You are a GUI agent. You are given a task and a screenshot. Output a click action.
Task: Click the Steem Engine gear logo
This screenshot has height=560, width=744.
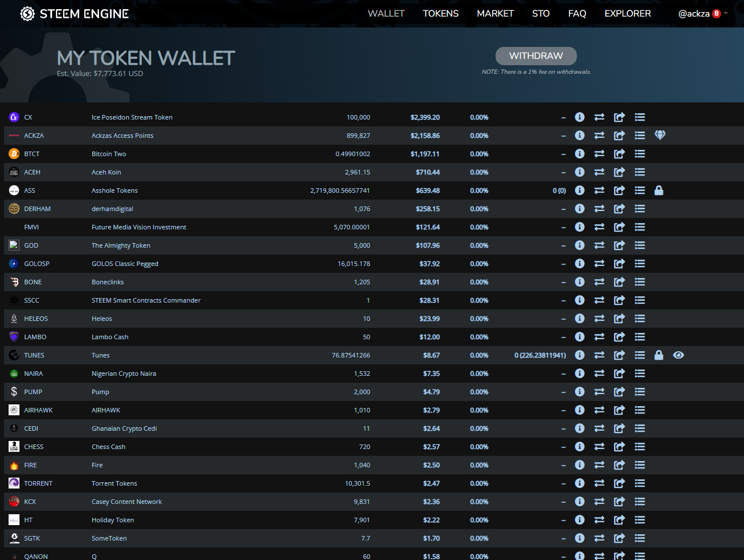pyautogui.click(x=27, y=14)
